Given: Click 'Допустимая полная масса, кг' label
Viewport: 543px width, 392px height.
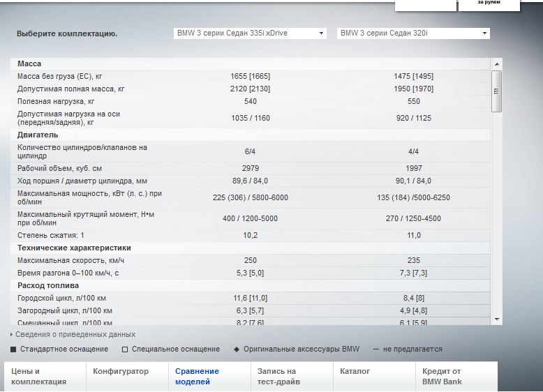Looking at the screenshot, I should click(x=70, y=89).
